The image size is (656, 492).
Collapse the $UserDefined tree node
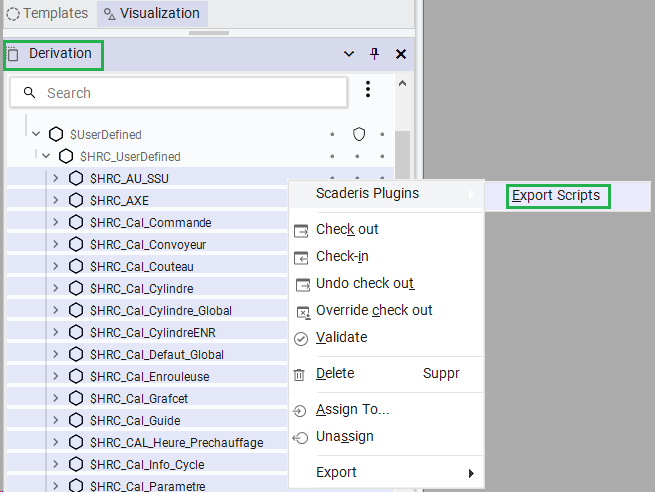36,134
